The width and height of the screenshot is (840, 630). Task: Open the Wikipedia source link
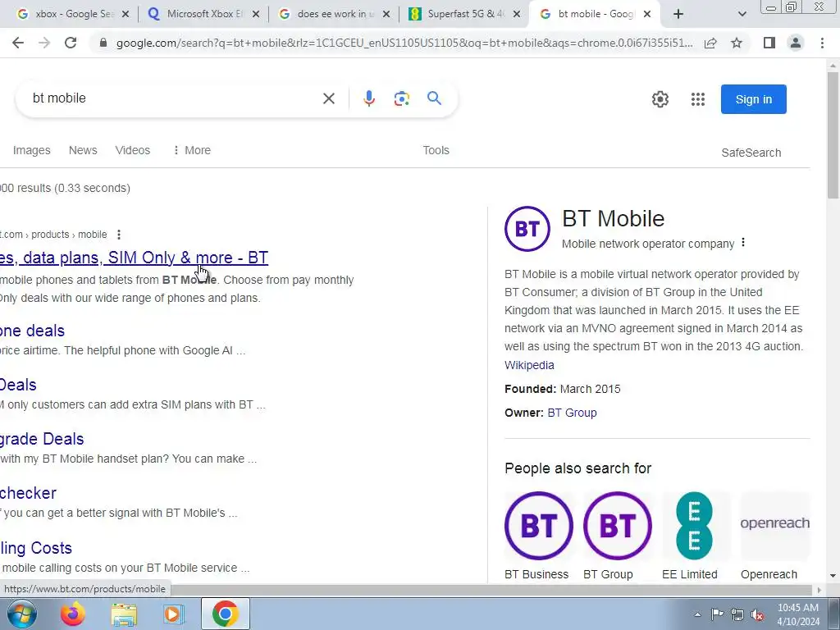point(529,365)
